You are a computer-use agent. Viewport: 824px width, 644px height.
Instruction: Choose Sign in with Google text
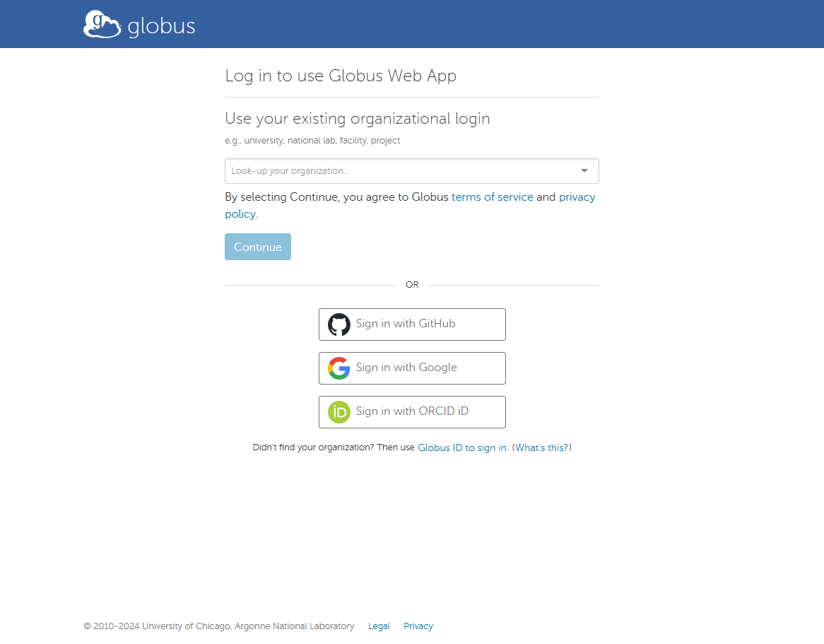point(406,368)
